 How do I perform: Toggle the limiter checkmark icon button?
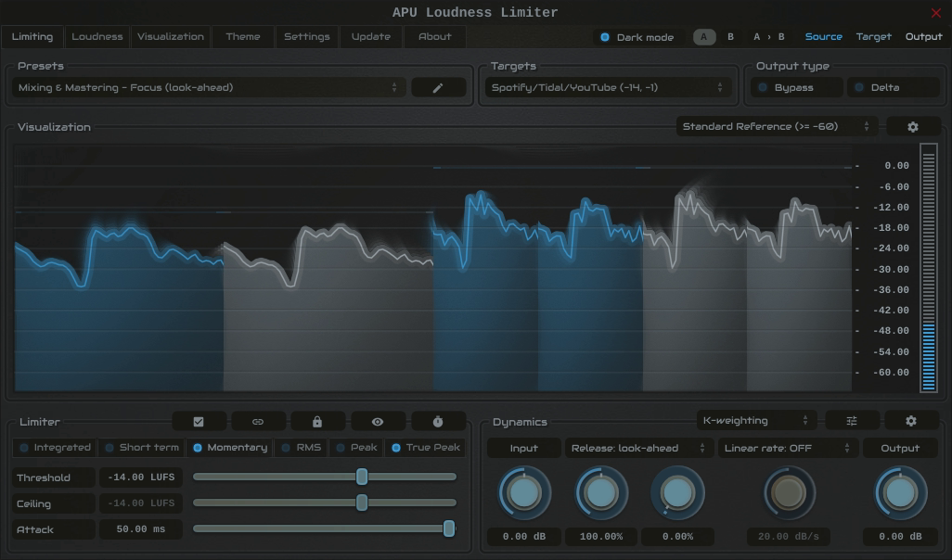(x=199, y=422)
